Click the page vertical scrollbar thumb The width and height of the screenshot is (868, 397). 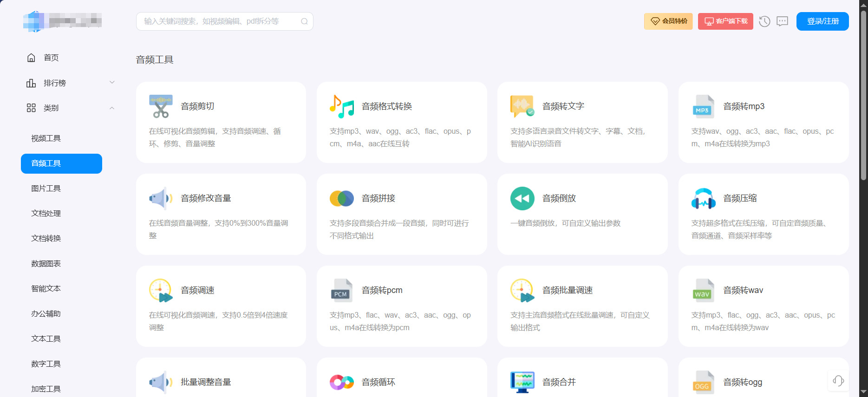[x=863, y=95]
